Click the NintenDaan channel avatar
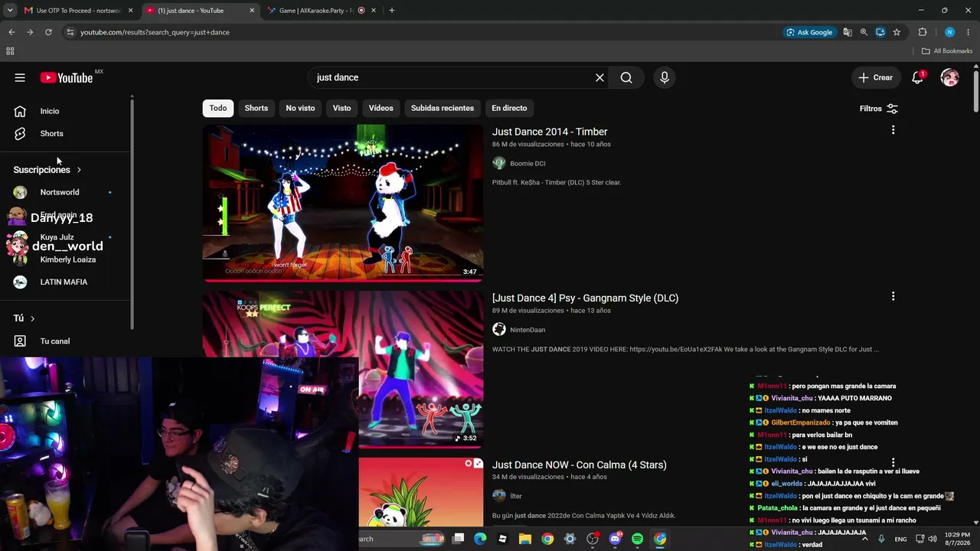The image size is (980, 551). tap(499, 329)
